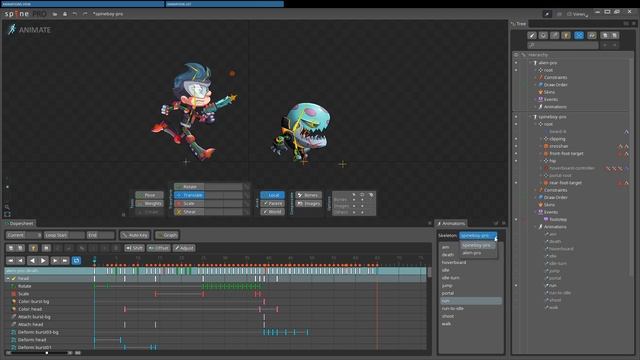This screenshot has height=360, width=640.
Task: Click the Adjust button in the dopesheet
Action: (184, 248)
